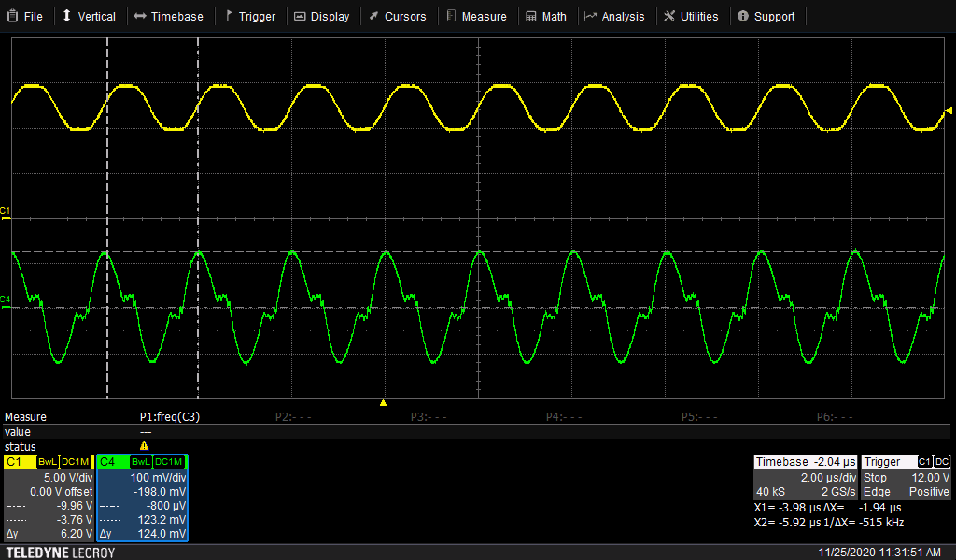
Task: Select the empty P2 measurement slot
Action: [293, 417]
